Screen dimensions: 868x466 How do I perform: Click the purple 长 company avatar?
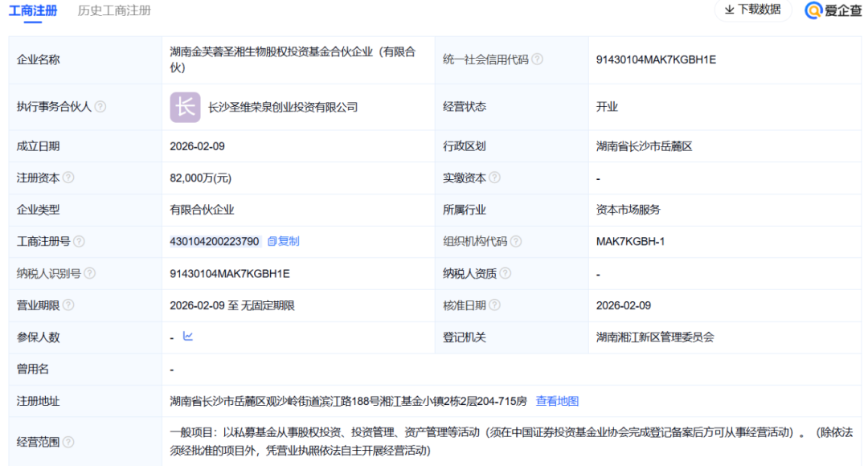pyautogui.click(x=185, y=107)
